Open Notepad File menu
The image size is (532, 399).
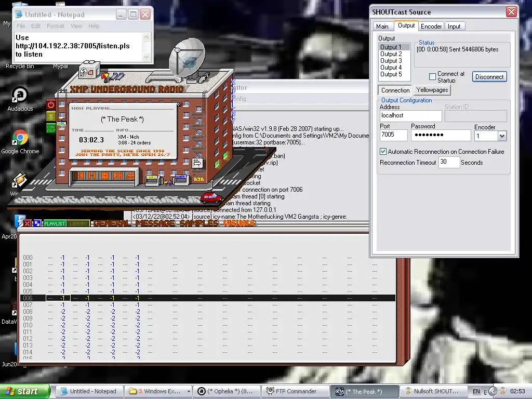(21, 26)
